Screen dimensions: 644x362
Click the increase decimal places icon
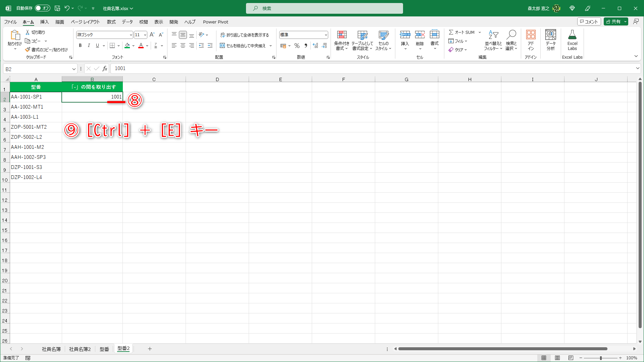[315, 46]
